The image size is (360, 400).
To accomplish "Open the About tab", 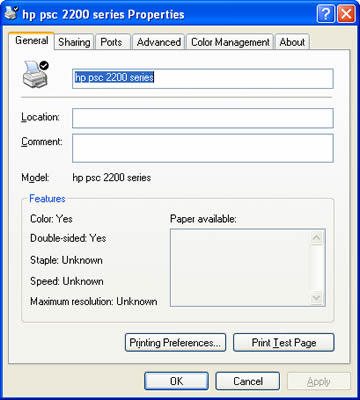I will click(292, 42).
